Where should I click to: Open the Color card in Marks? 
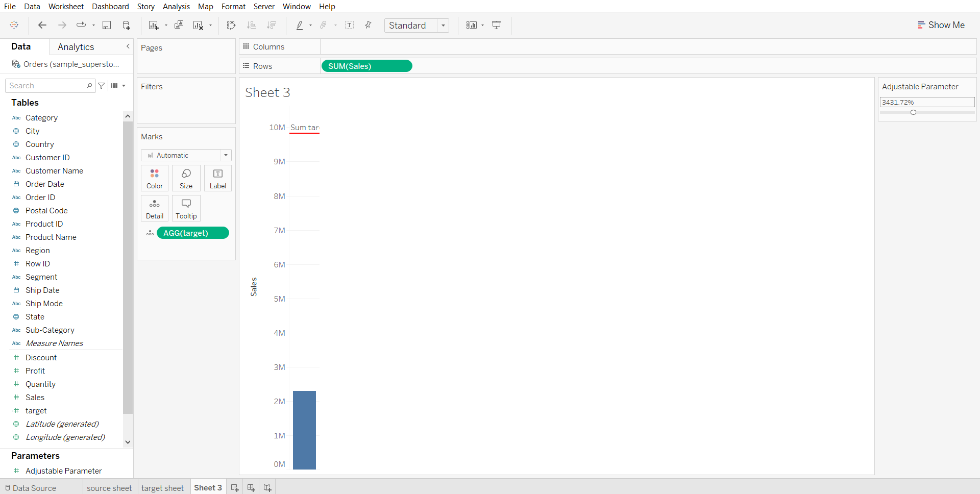155,178
